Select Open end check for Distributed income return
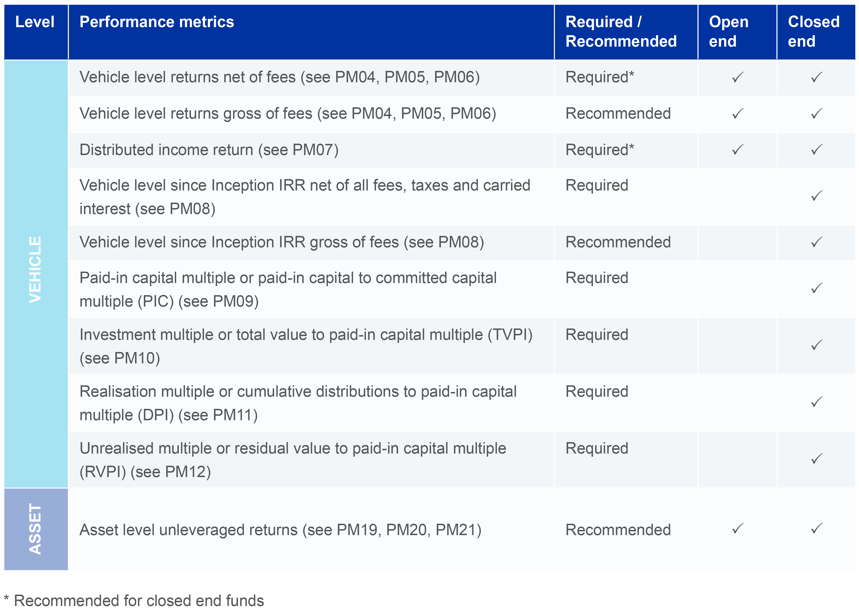Viewport: 859px width, 616px height. tap(738, 150)
